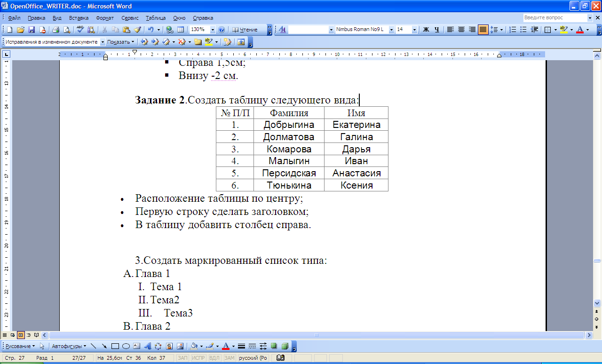The height and width of the screenshot is (364, 602).
Task: Open the Правка menu
Action: coord(36,18)
